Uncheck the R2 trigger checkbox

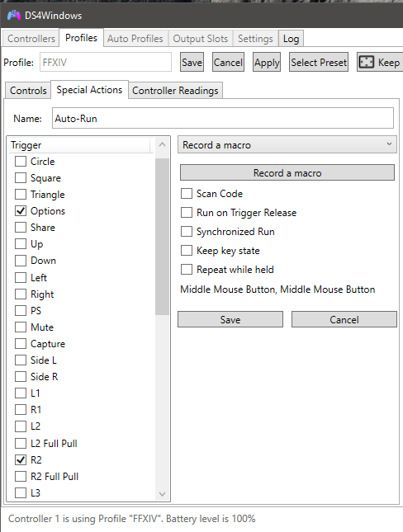tap(21, 459)
